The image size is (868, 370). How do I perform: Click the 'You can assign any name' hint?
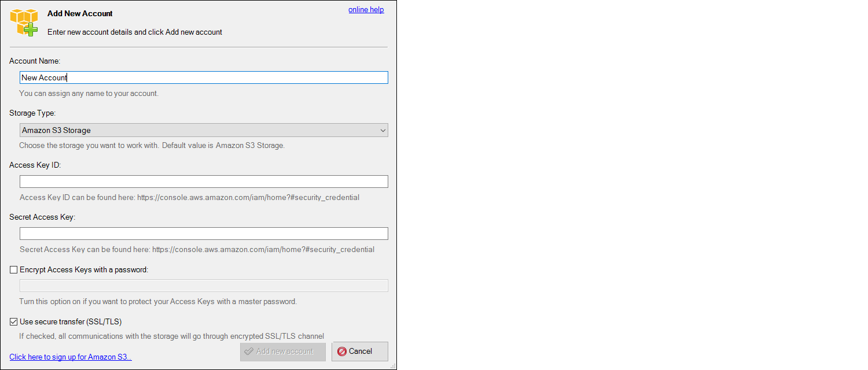[89, 94]
